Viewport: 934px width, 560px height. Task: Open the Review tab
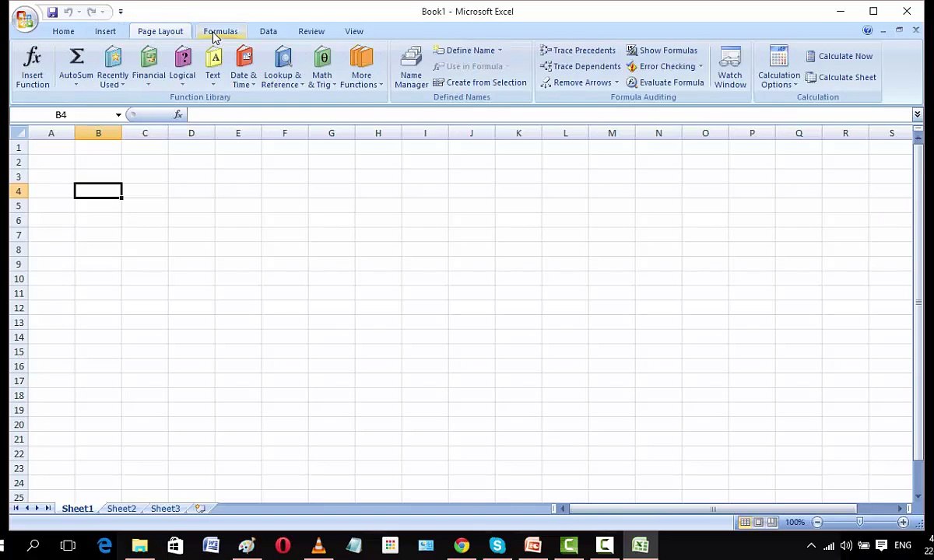point(311,32)
